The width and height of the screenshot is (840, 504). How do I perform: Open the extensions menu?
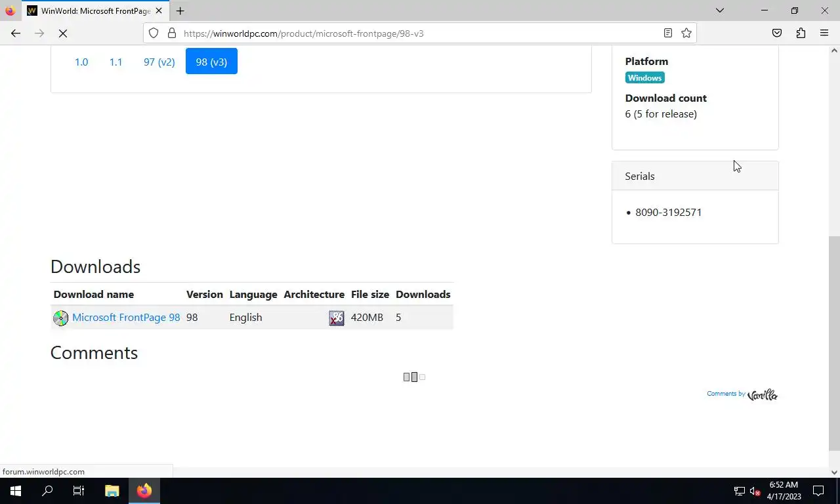click(x=801, y=33)
